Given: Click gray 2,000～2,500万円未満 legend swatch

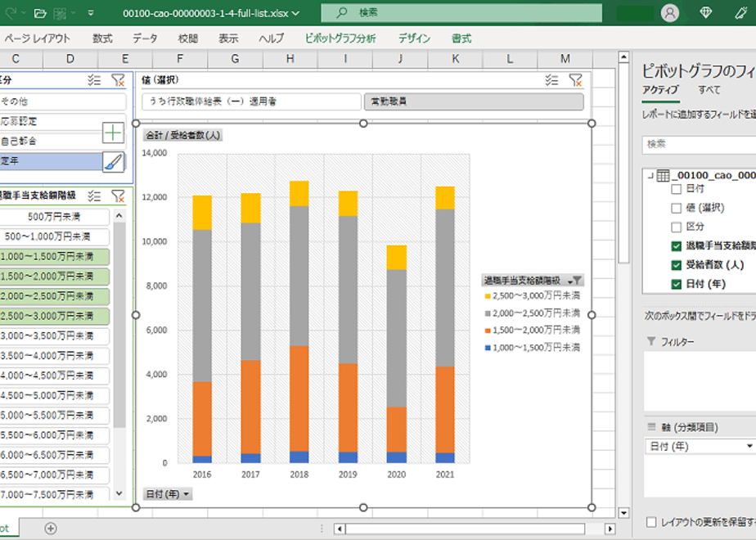Looking at the screenshot, I should tap(488, 313).
